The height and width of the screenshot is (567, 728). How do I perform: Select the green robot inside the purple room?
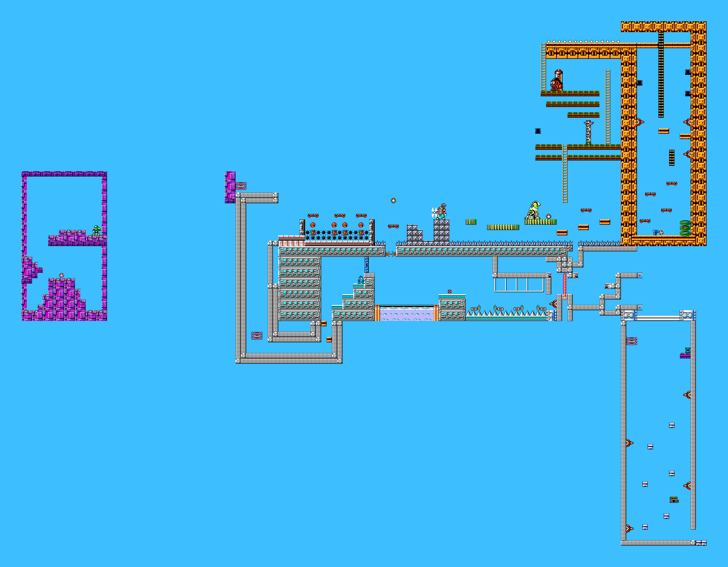[97, 230]
